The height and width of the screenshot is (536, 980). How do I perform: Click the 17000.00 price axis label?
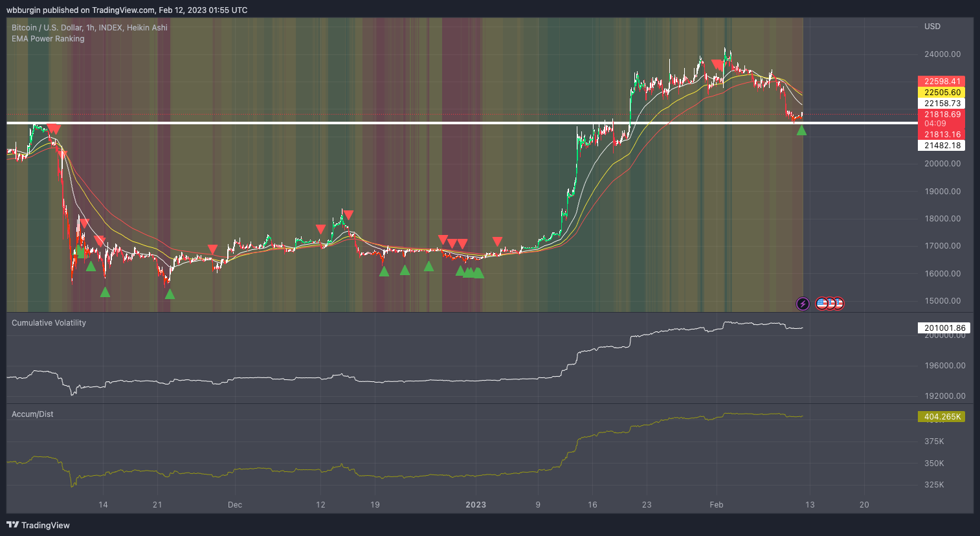(942, 246)
